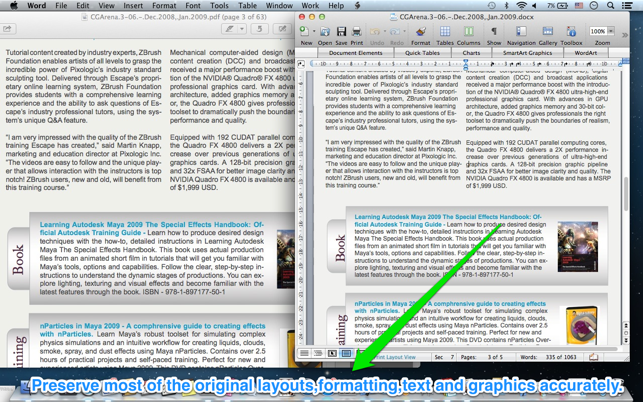The height and width of the screenshot is (402, 643).
Task: Switch to Charts tab
Action: [471, 53]
